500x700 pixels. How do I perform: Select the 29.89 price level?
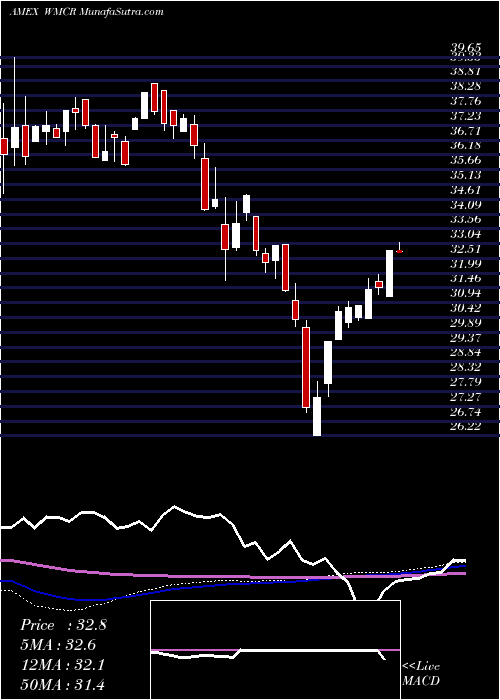(465, 323)
